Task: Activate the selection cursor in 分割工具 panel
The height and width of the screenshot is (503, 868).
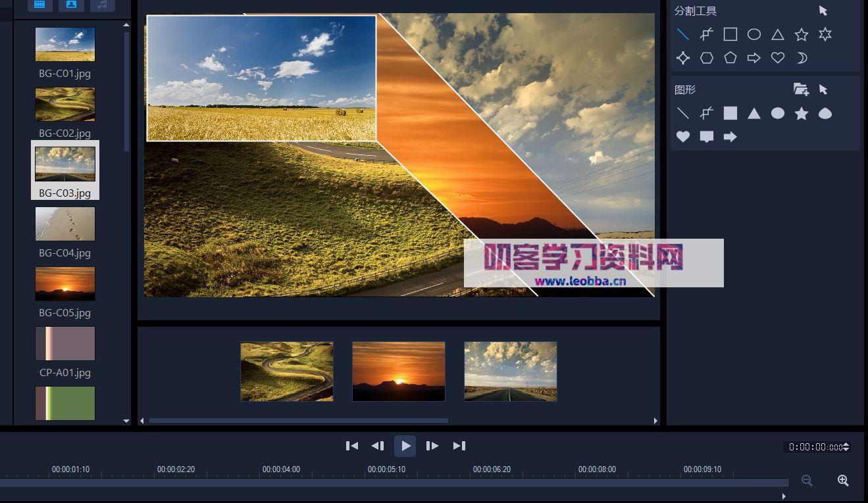Action: pos(823,11)
